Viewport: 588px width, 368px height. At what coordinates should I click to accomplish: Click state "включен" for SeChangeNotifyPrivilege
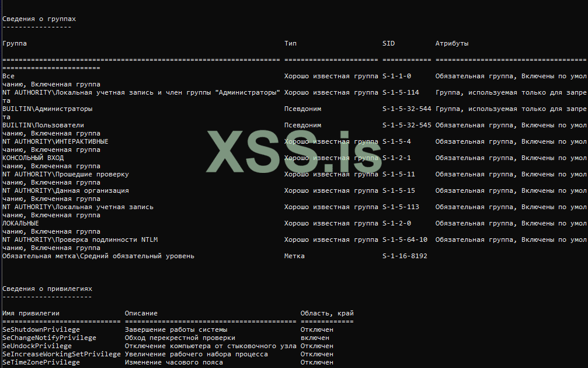point(315,338)
